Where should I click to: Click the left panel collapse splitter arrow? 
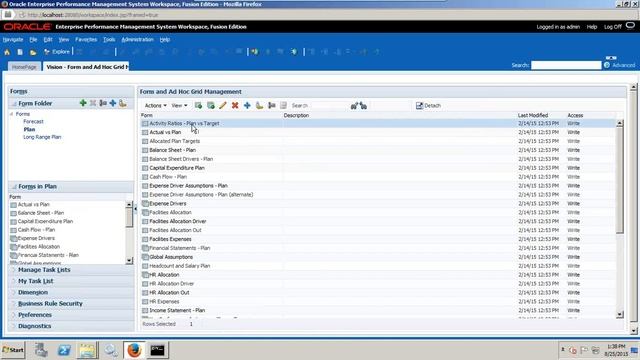pyautogui.click(x=136, y=209)
